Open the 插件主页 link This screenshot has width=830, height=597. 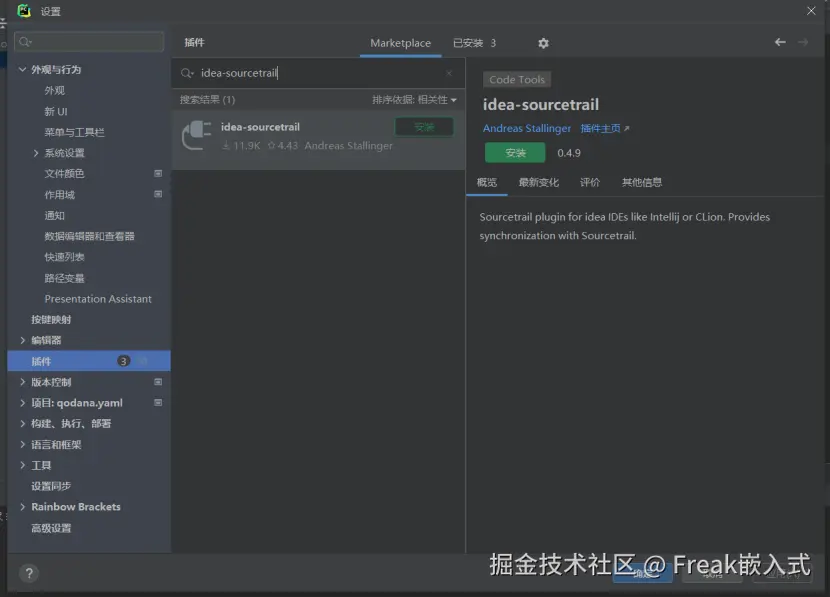coord(600,129)
